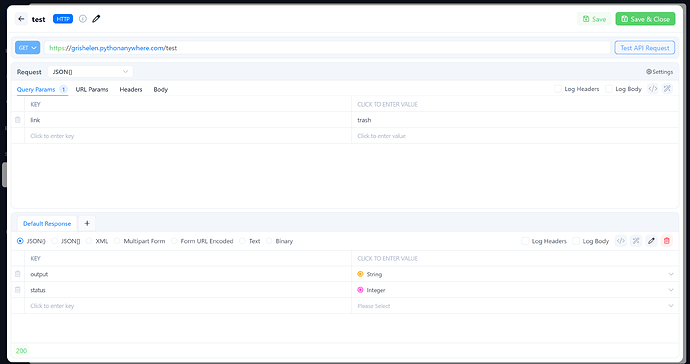Click the code view icon in Response section
Viewport: 690px width, 364px height.
pos(620,241)
